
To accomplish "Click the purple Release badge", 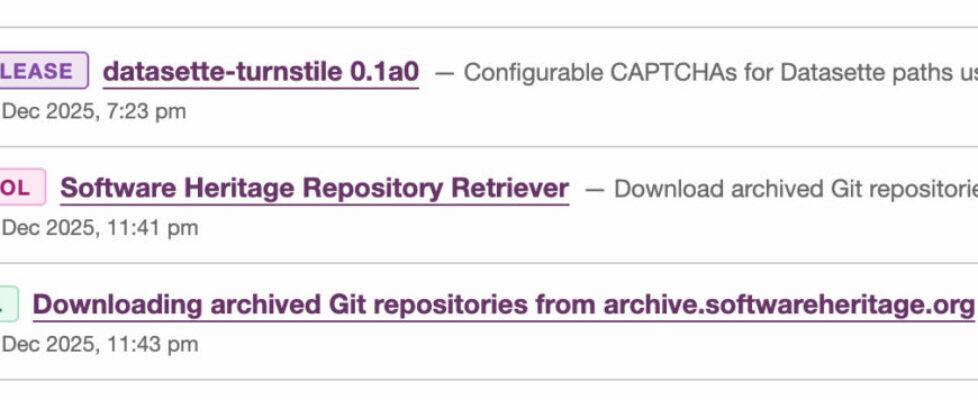I will pos(42,71).
